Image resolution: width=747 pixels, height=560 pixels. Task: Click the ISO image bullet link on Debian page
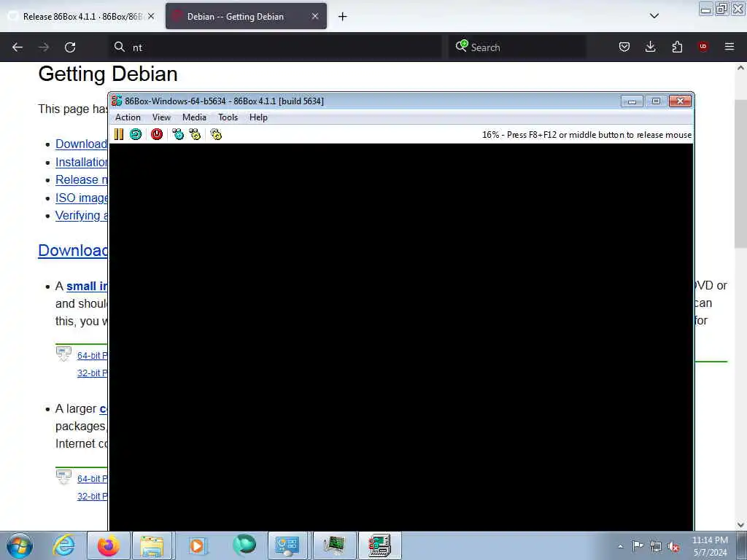click(82, 198)
